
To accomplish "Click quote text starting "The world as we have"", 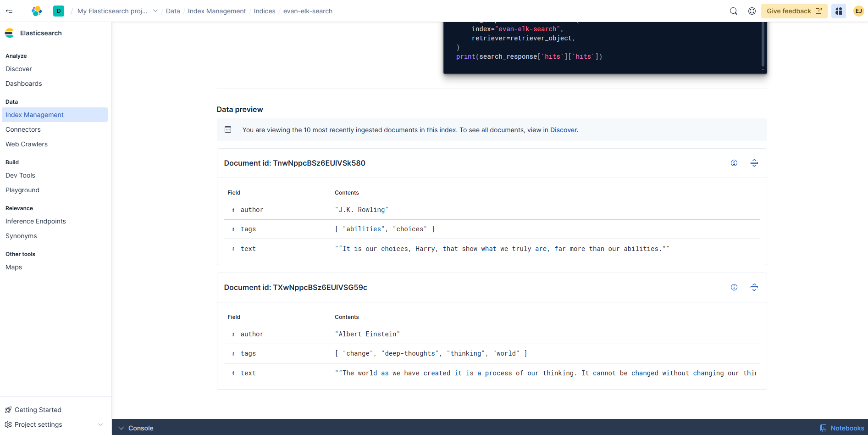I will click(x=546, y=373).
